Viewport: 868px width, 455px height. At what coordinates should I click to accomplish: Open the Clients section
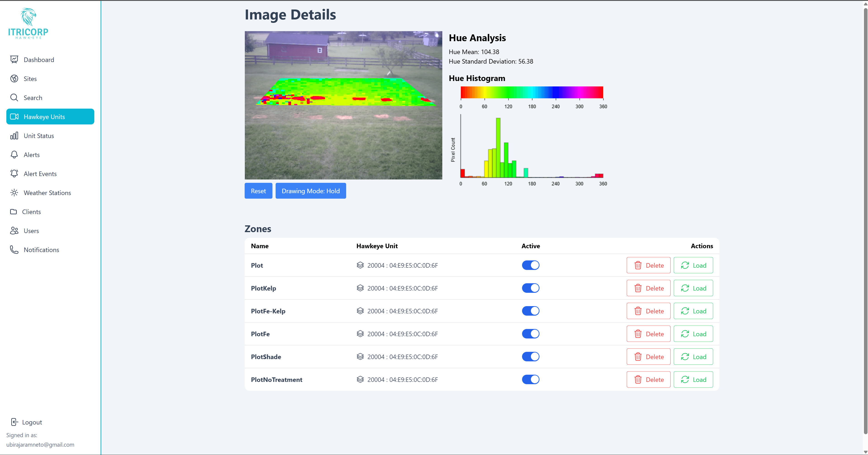pos(31,212)
